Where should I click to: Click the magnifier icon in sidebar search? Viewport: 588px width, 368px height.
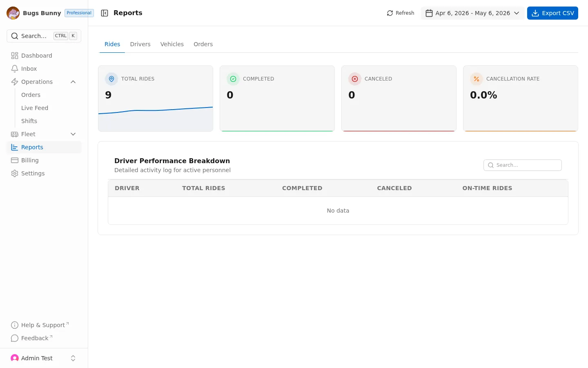[15, 36]
